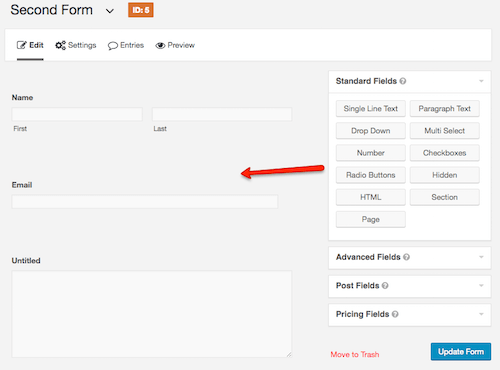This screenshot has width=500, height=370.
Task: Click the Advanced Fields heading
Action: click(x=368, y=257)
